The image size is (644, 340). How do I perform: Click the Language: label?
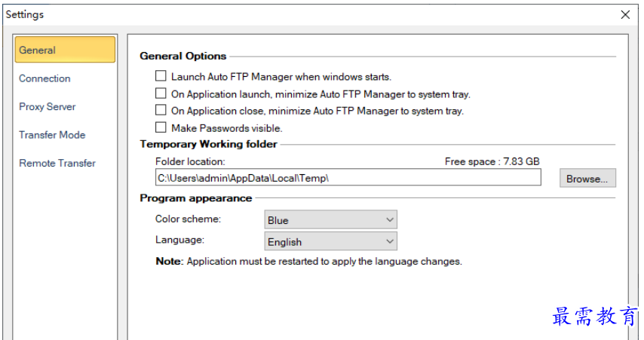tap(179, 240)
